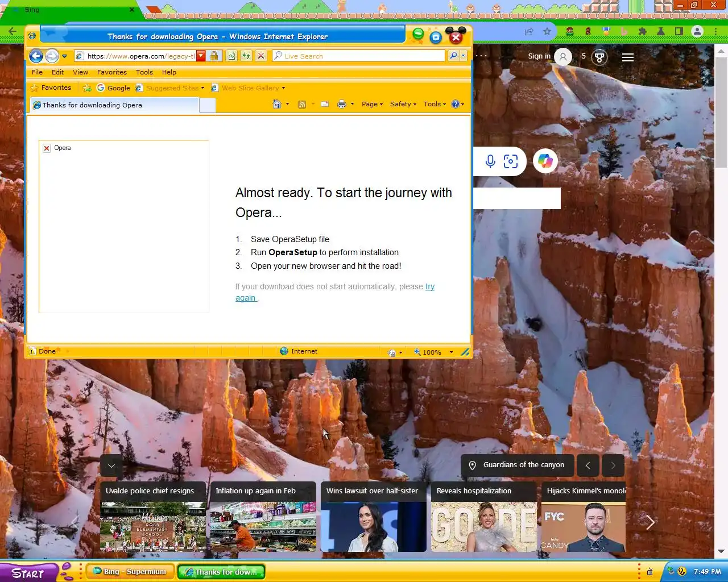Open the Favorites menu in the menu bar
The width and height of the screenshot is (728, 582).
[112, 72]
